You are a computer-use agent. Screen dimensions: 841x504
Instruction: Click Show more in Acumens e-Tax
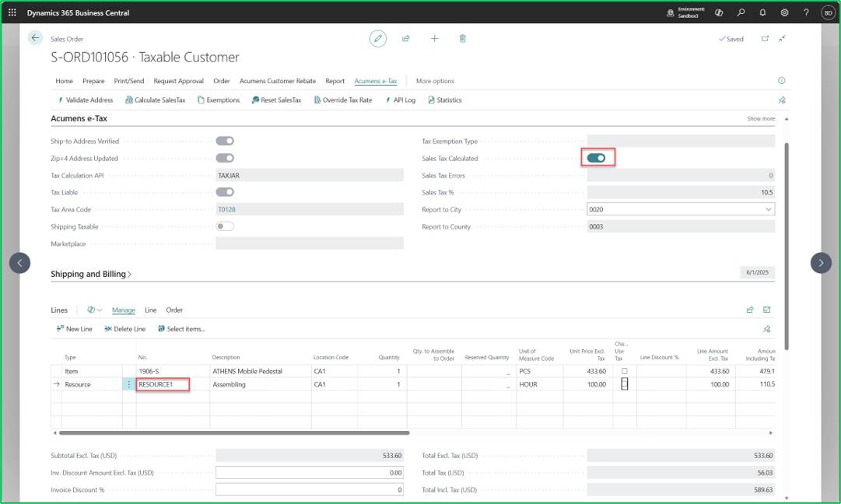761,118
